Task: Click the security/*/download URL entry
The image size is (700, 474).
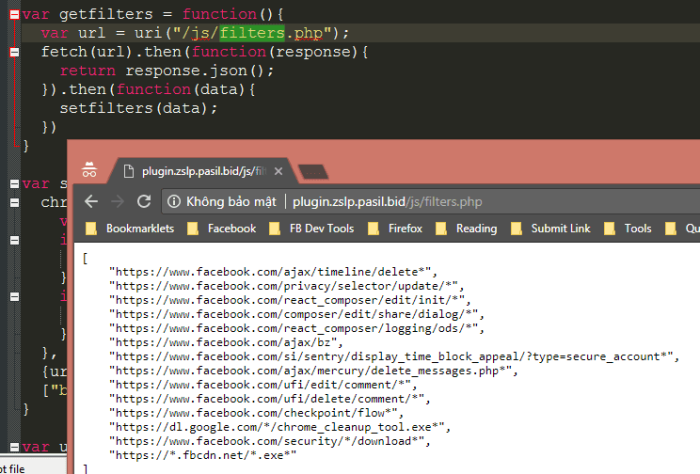Action: click(x=270, y=441)
